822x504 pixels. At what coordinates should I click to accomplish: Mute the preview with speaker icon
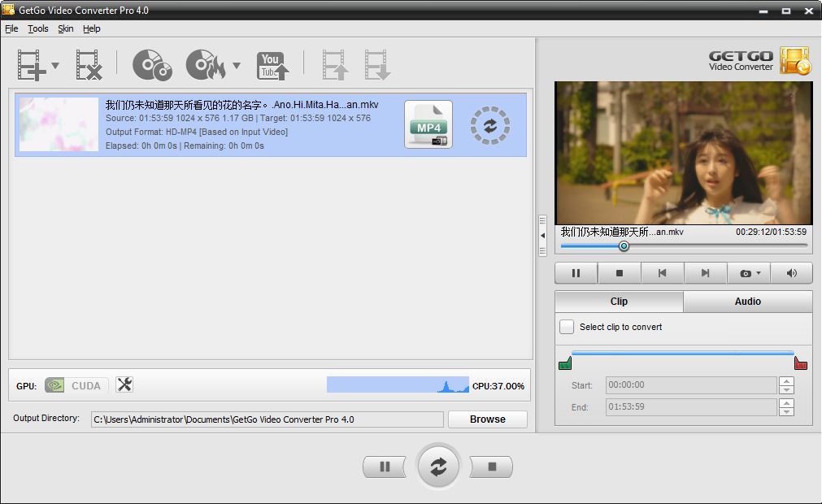click(x=791, y=273)
